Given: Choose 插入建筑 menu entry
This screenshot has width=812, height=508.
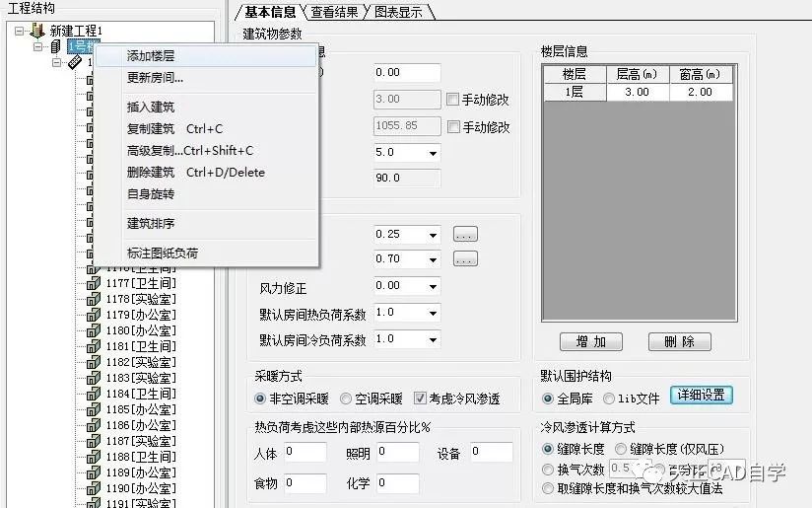Looking at the screenshot, I should pyautogui.click(x=206, y=108).
